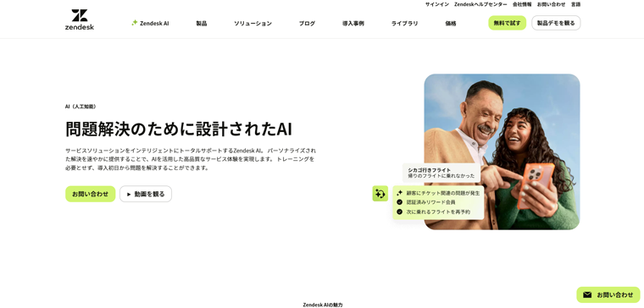This screenshot has width=644, height=308.
Task: Click the envelope icon in floating contact button
Action: pos(587,294)
